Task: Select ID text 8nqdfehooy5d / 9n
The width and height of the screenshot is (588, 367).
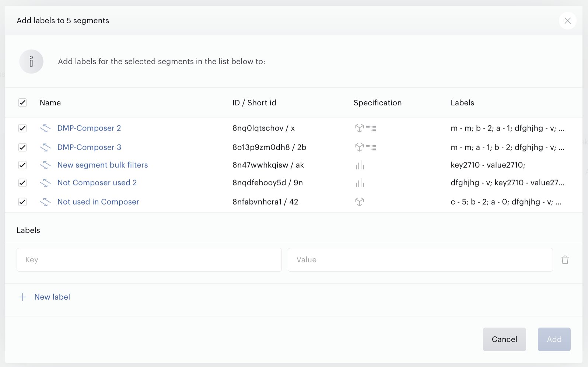Action: pyautogui.click(x=267, y=183)
